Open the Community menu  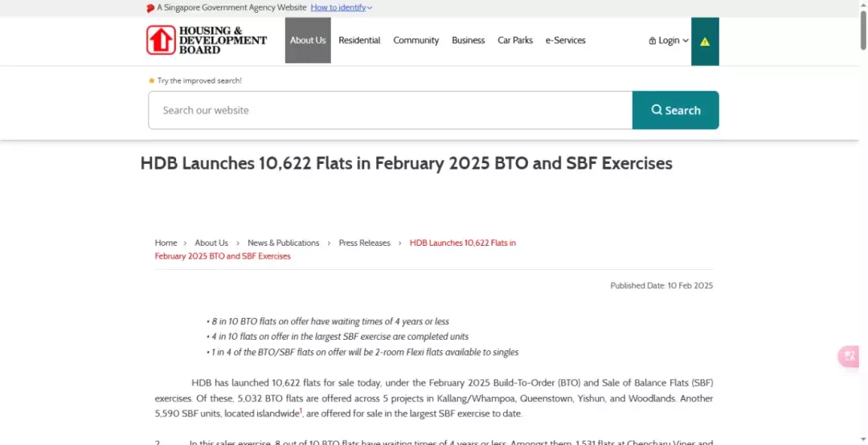point(416,40)
